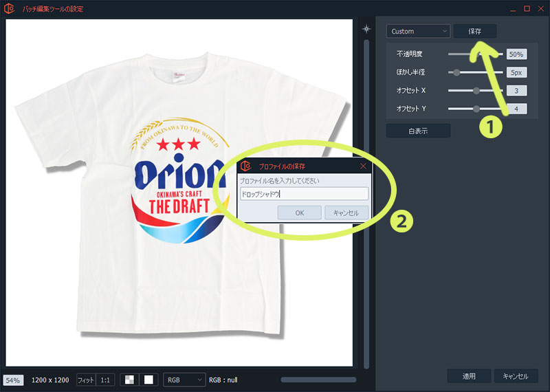This screenshot has width=550, height=392.
Task: Click the sparkle effect icon above the tool strip
Action: pyautogui.click(x=366, y=30)
